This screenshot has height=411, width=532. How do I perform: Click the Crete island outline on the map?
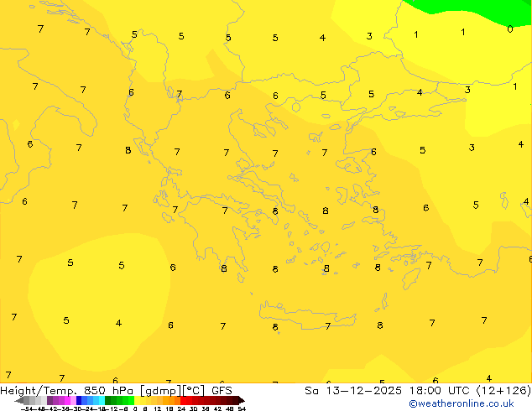(x=307, y=315)
